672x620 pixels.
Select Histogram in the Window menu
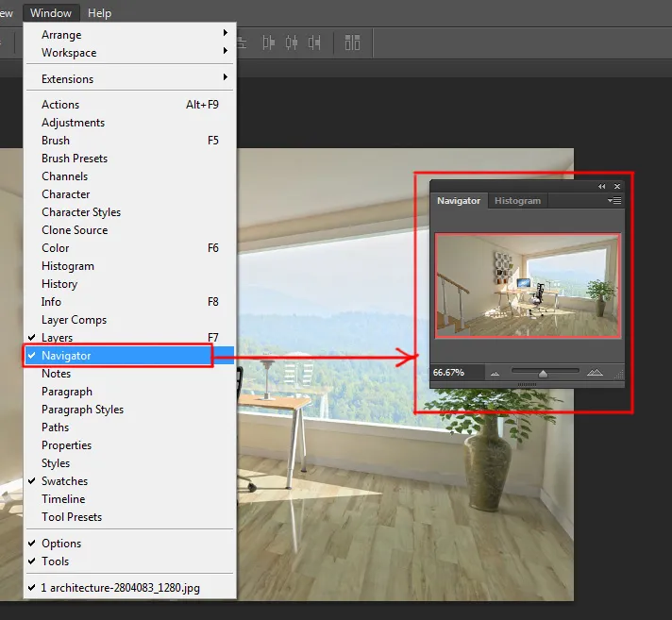click(x=130, y=266)
